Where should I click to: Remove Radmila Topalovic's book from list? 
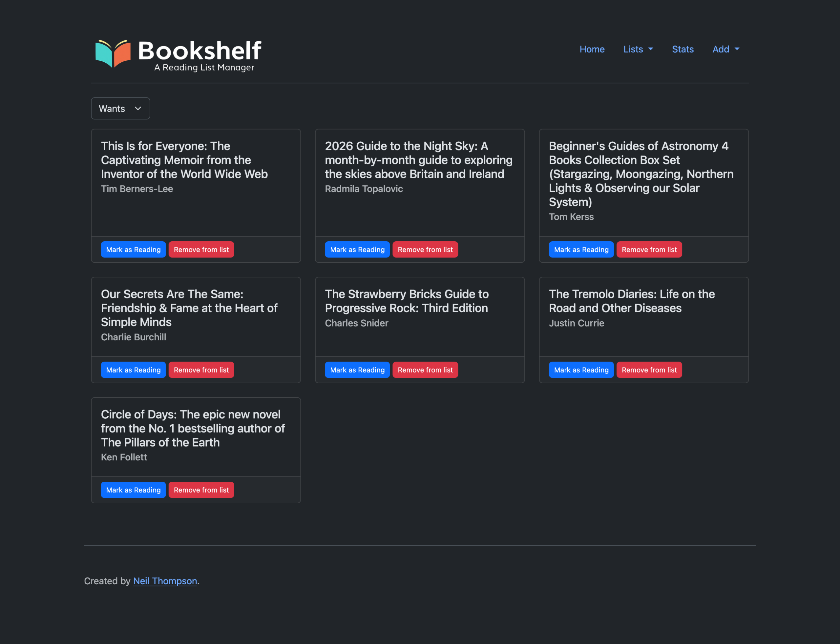(x=425, y=250)
